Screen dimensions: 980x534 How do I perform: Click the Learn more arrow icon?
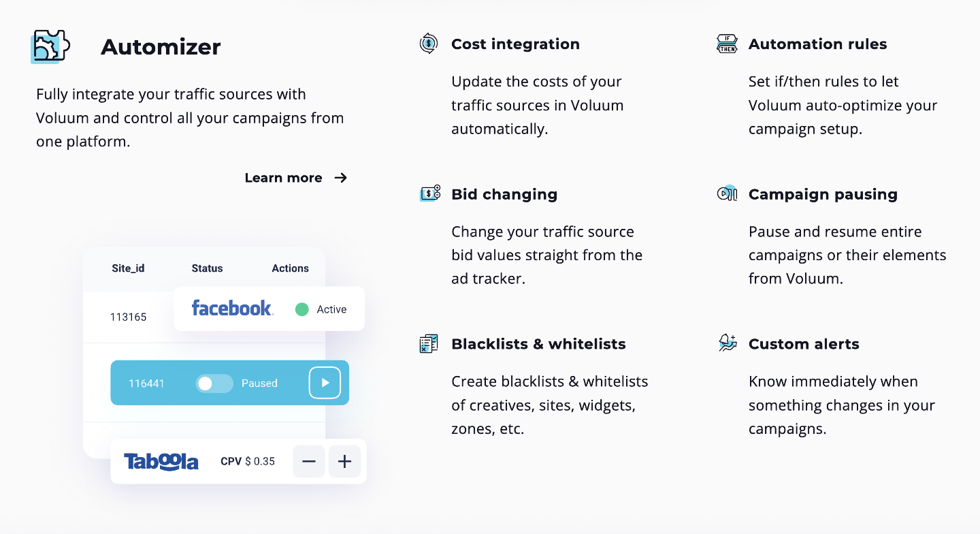tap(341, 178)
